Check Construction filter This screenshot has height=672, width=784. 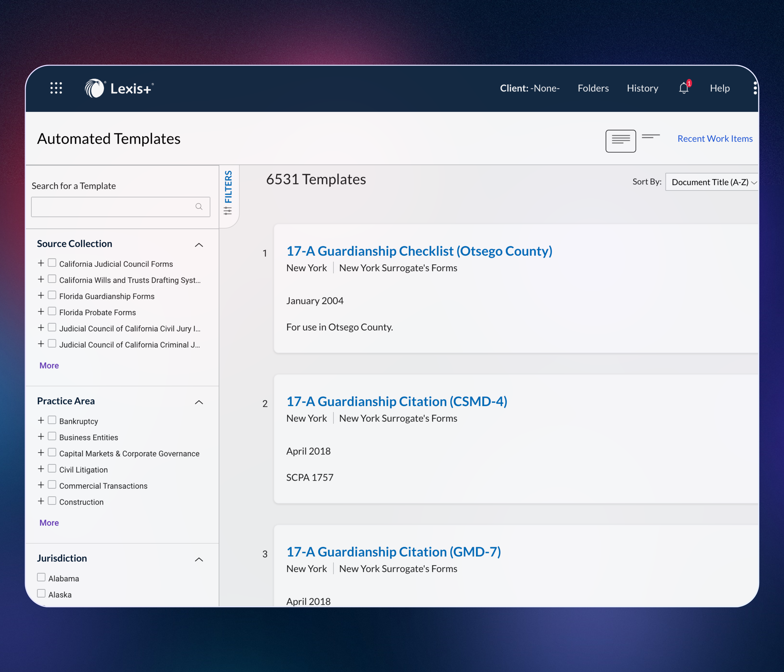point(52,501)
